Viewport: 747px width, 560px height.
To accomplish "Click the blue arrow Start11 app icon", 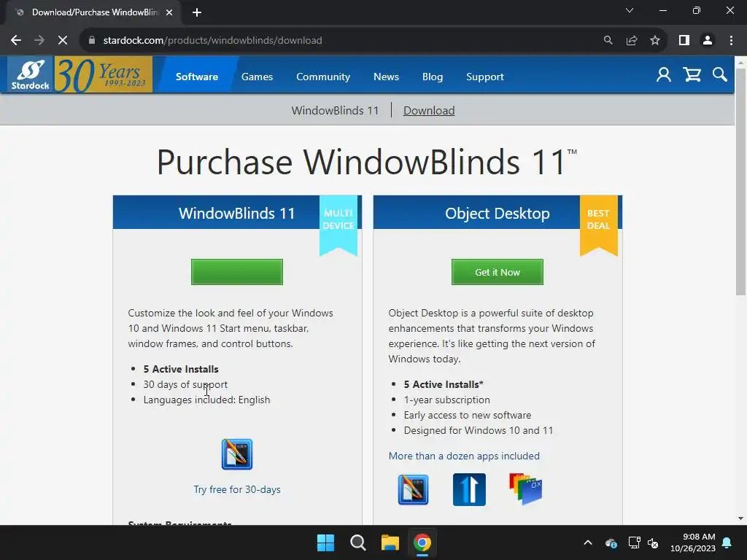I will click(x=469, y=489).
